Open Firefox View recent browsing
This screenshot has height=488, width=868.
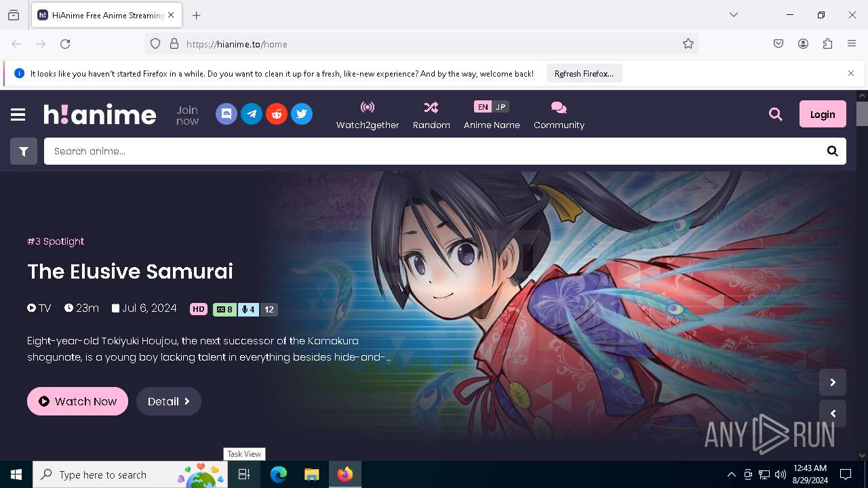point(14,15)
